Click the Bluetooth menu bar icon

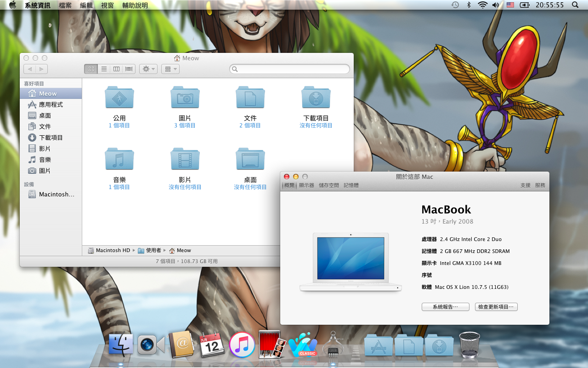[x=469, y=5]
